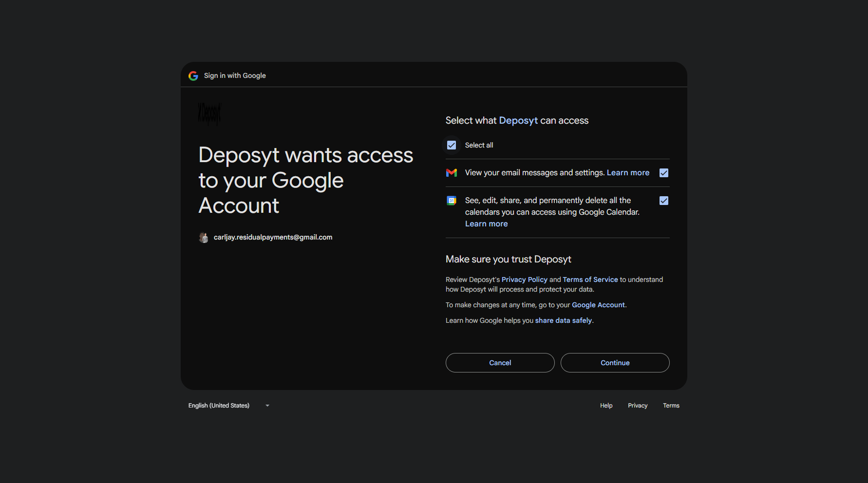868x483 pixels.
Task: Open Learn more for email permission
Action: [x=628, y=173]
